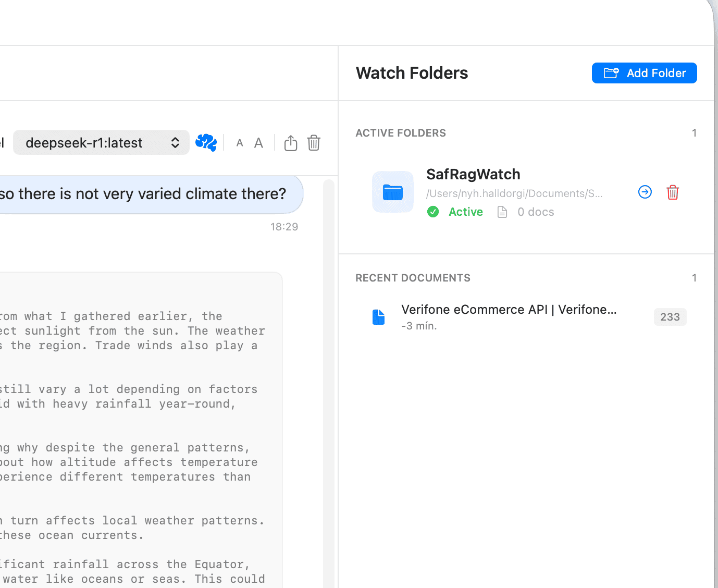Click the SafRagWatch blue folder icon

392,191
